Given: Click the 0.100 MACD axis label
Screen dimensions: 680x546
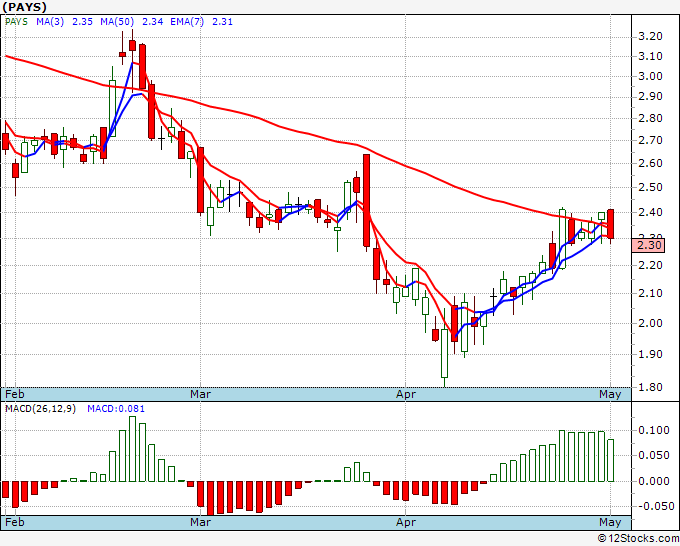Looking at the screenshot, I should coord(654,430).
